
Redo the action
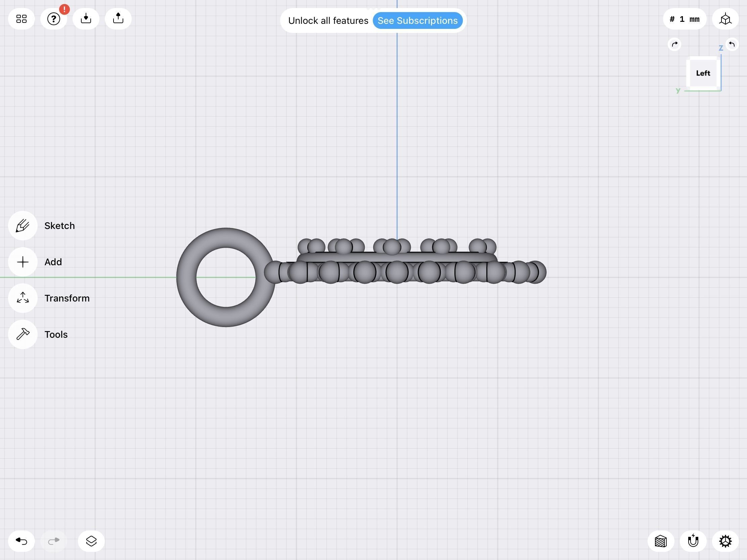click(x=54, y=541)
